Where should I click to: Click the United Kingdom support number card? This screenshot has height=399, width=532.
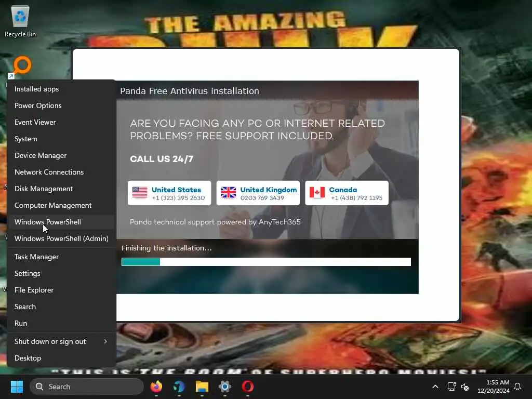(x=258, y=193)
